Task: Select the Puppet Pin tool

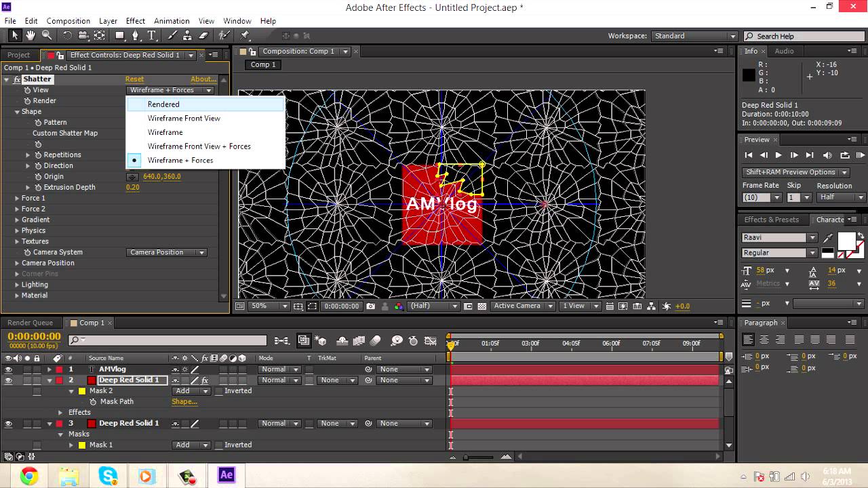Action: 245,36
